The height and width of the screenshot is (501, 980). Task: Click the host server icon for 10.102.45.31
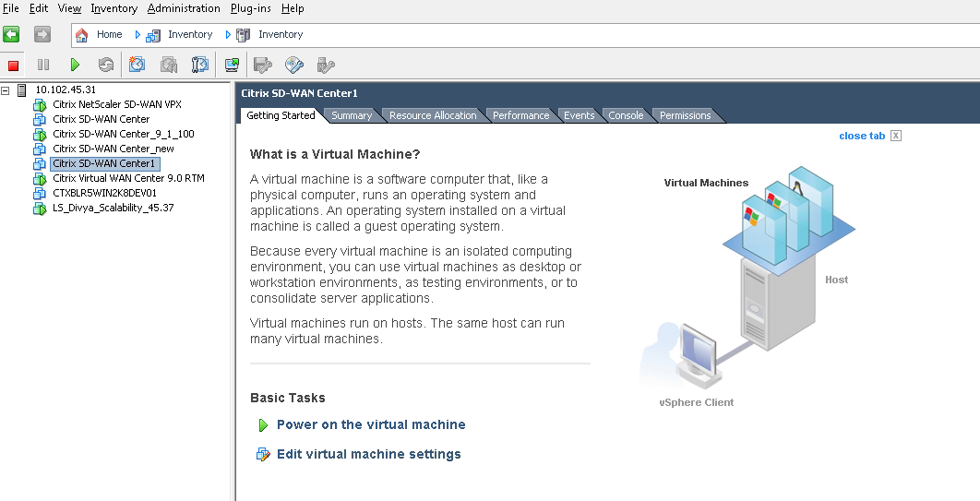[x=22, y=89]
